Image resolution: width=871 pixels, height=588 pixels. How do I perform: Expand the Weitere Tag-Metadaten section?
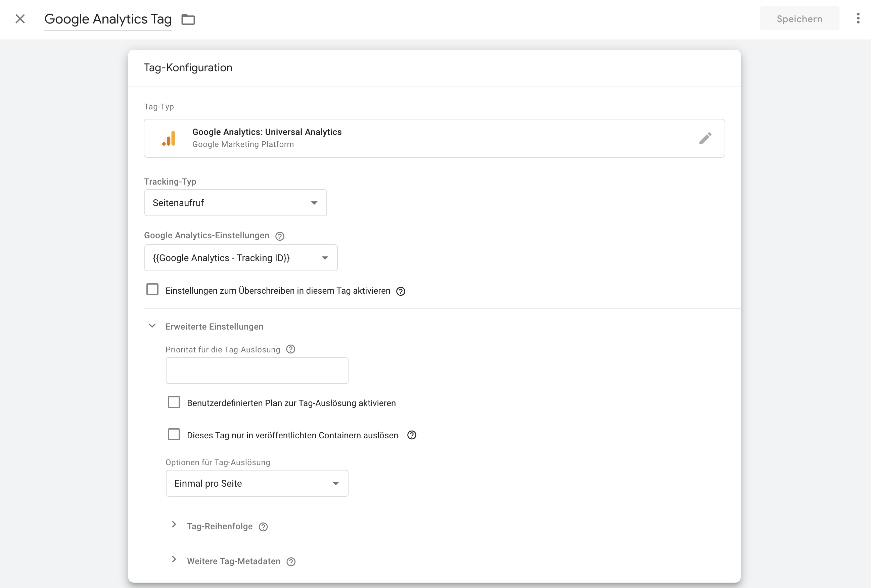coord(174,559)
